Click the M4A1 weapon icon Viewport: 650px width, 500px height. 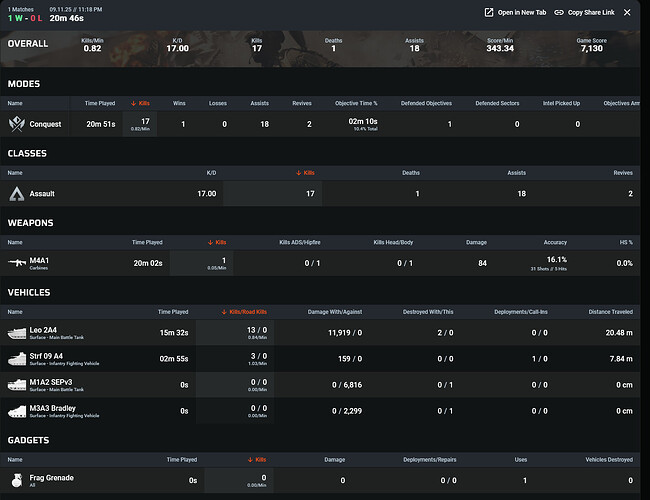pyautogui.click(x=18, y=263)
